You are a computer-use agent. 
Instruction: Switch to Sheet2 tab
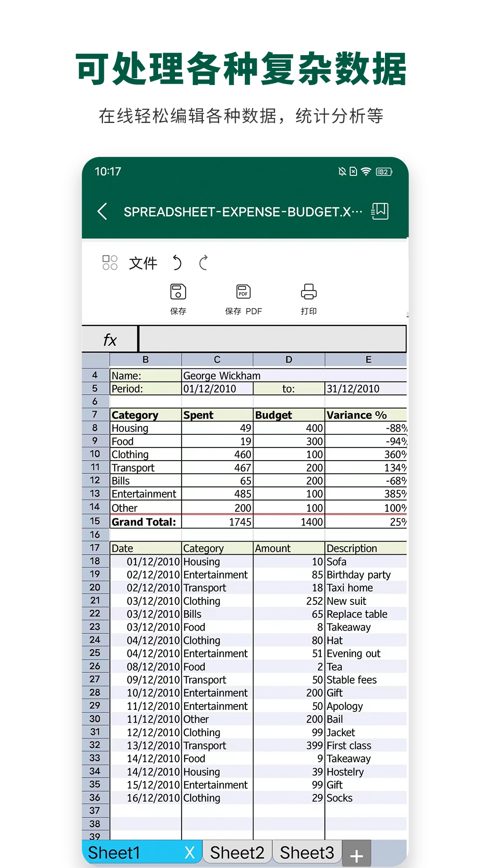click(237, 853)
